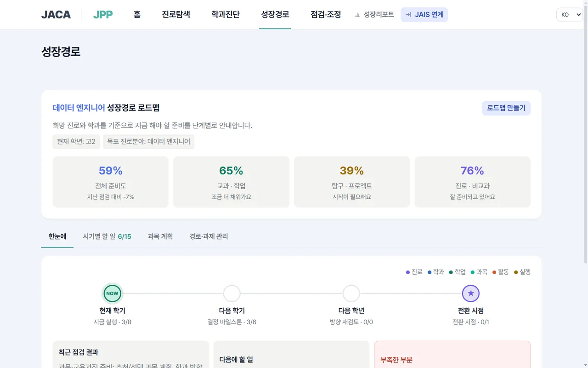Click the arrow icon in JAIS 연계 button

pyautogui.click(x=408, y=15)
